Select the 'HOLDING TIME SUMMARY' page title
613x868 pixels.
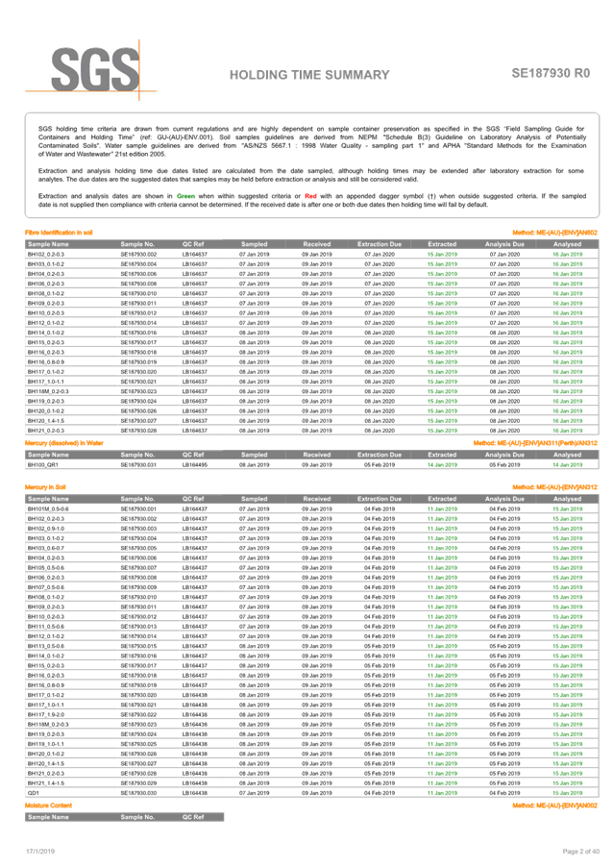[x=309, y=75]
